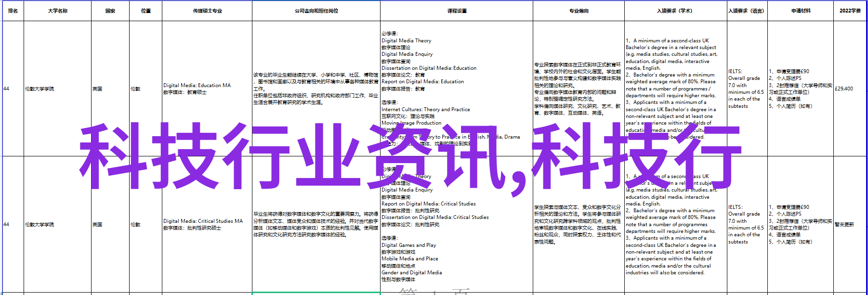Select the 入读要求（学术）header cell

676,11
